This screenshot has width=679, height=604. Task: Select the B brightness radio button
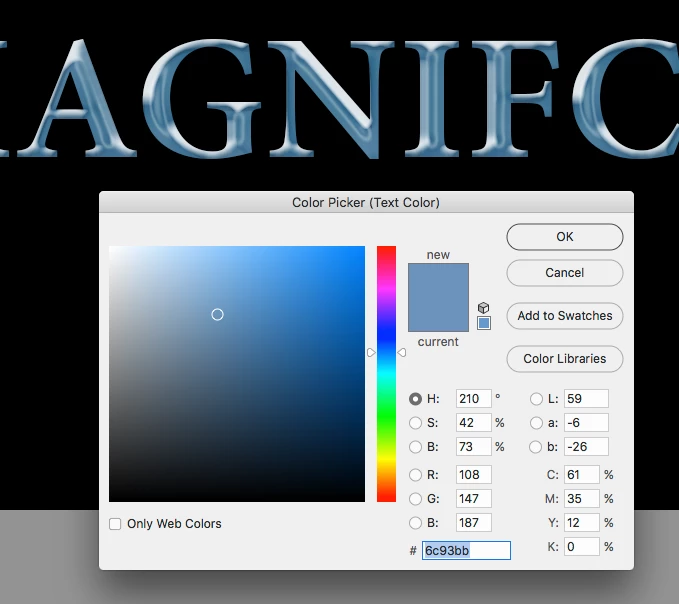[x=415, y=446]
